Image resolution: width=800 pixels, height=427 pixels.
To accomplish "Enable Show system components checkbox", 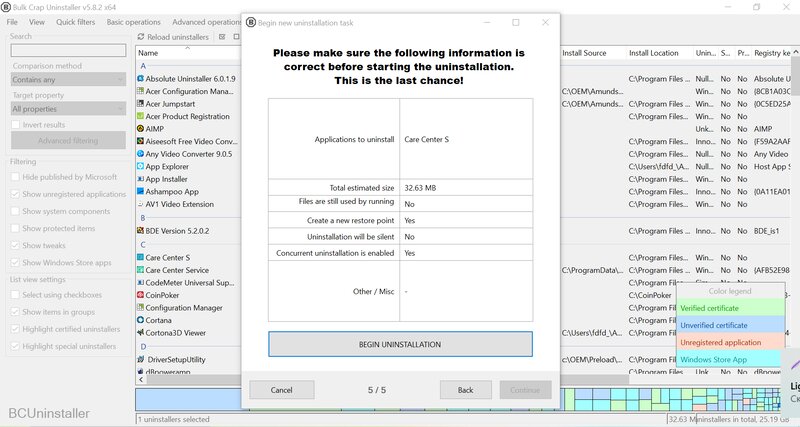I will click(x=15, y=211).
